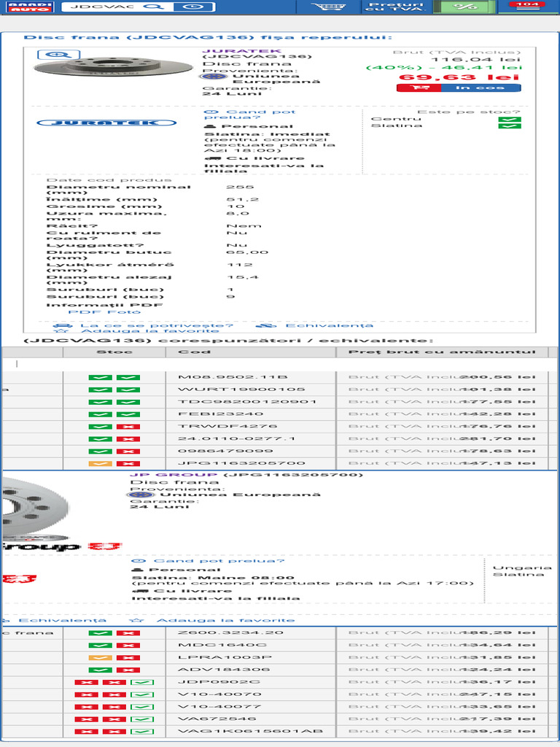Add Juratek disc with In cos button

coord(458,88)
